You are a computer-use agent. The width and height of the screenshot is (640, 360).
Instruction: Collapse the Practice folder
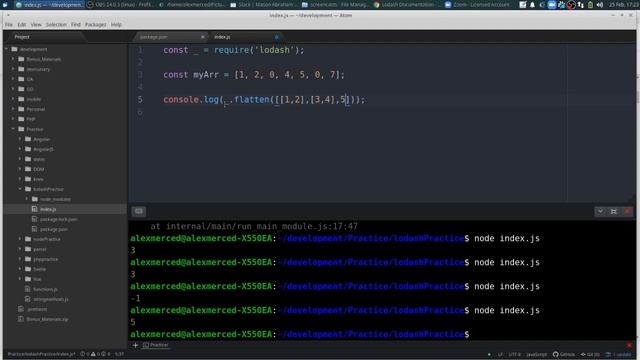[x=13, y=129]
